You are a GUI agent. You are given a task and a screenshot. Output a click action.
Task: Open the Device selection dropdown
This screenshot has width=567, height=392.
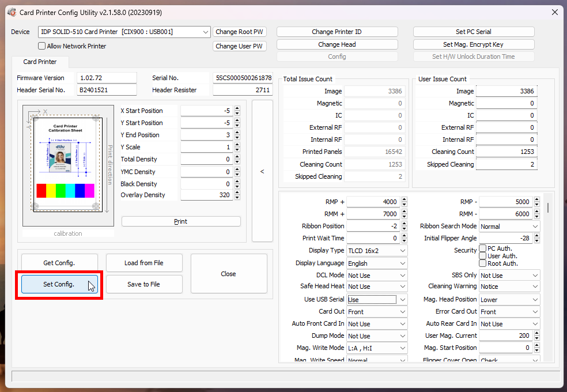tap(124, 32)
